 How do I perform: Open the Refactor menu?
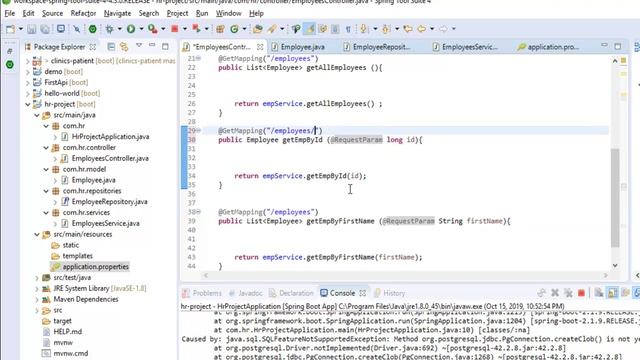(x=83, y=13)
